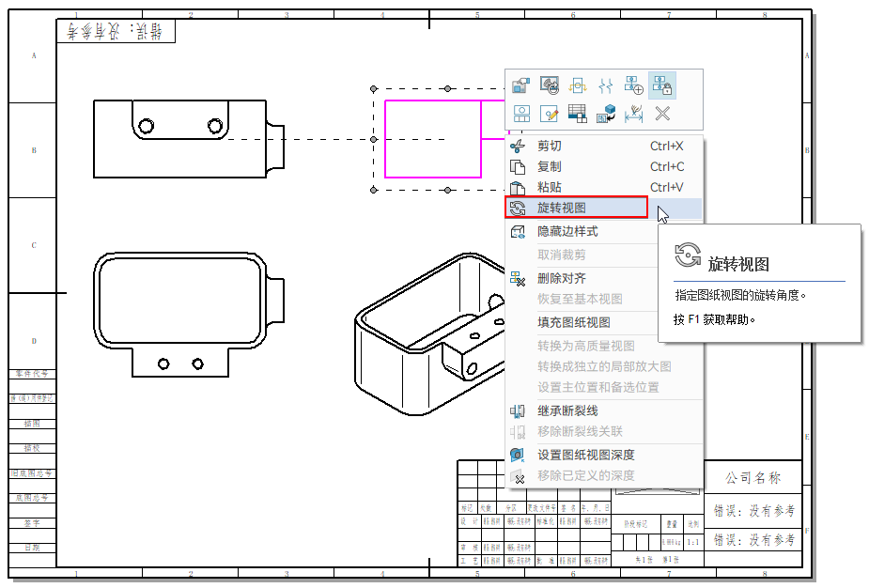Click the create alignment icon with plus sign
This screenshot has height=588, width=869.
tap(634, 86)
